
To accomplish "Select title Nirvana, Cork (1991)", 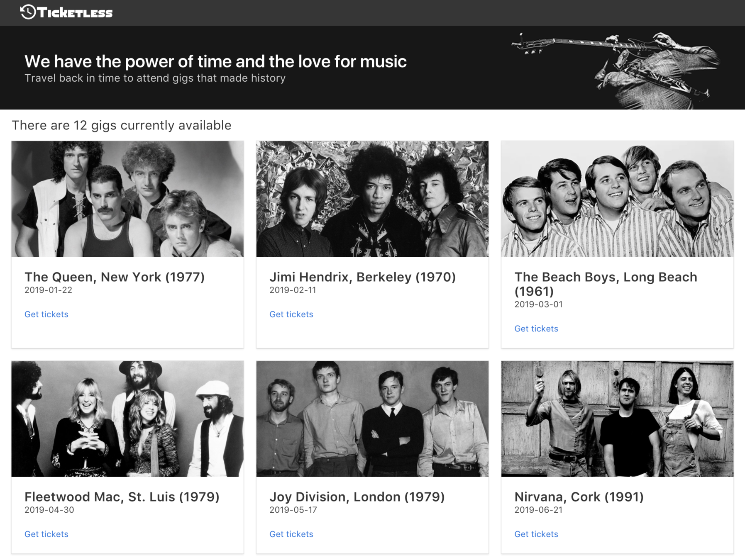I will (579, 497).
